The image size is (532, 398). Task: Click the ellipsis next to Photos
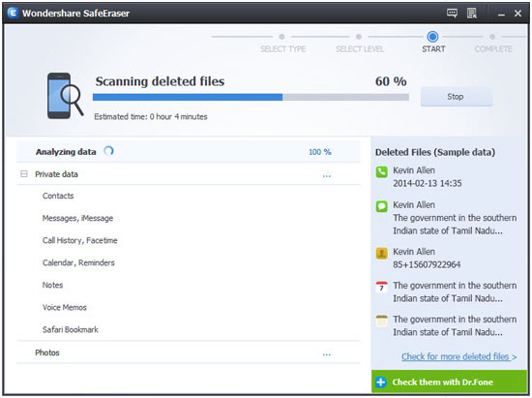coord(326,354)
